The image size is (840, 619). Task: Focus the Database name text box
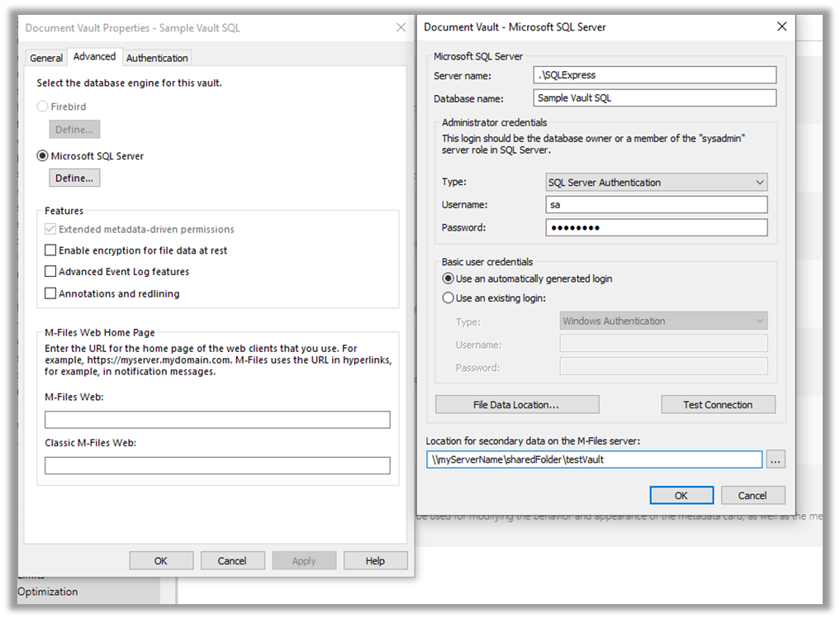click(x=654, y=98)
